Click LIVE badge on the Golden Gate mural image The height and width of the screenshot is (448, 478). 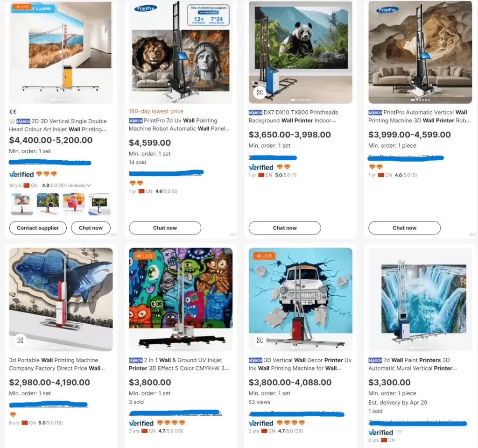coord(22,7)
